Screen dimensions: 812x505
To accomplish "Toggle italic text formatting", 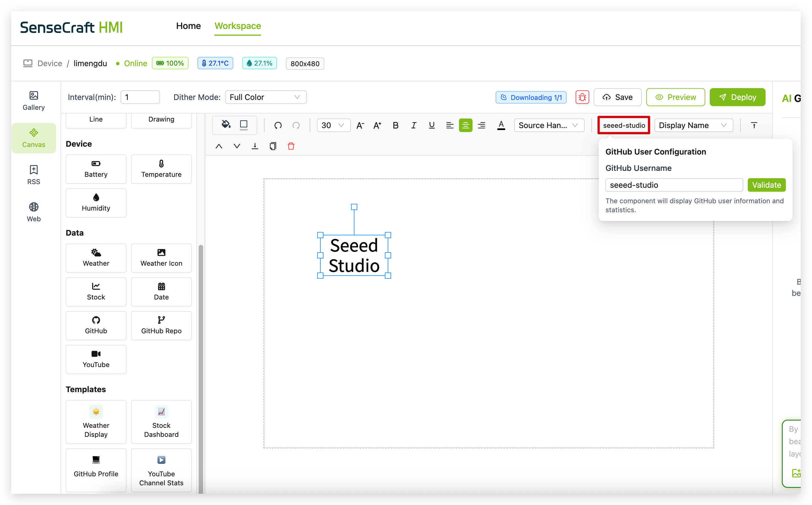I will [414, 125].
